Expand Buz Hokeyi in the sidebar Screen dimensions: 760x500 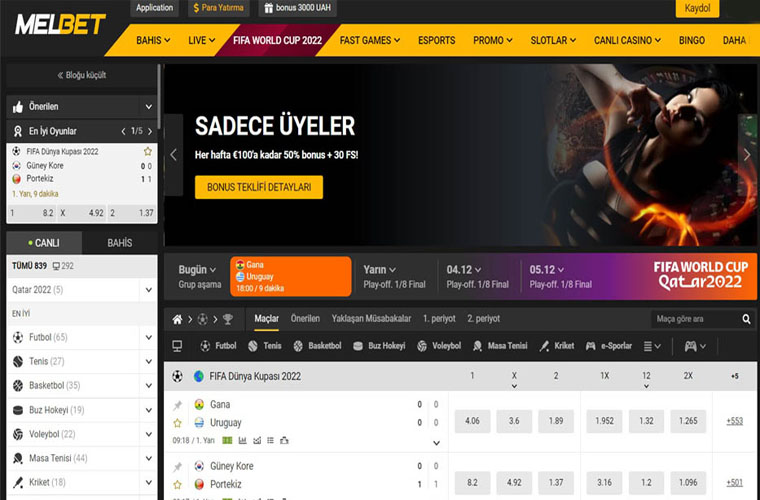149,410
